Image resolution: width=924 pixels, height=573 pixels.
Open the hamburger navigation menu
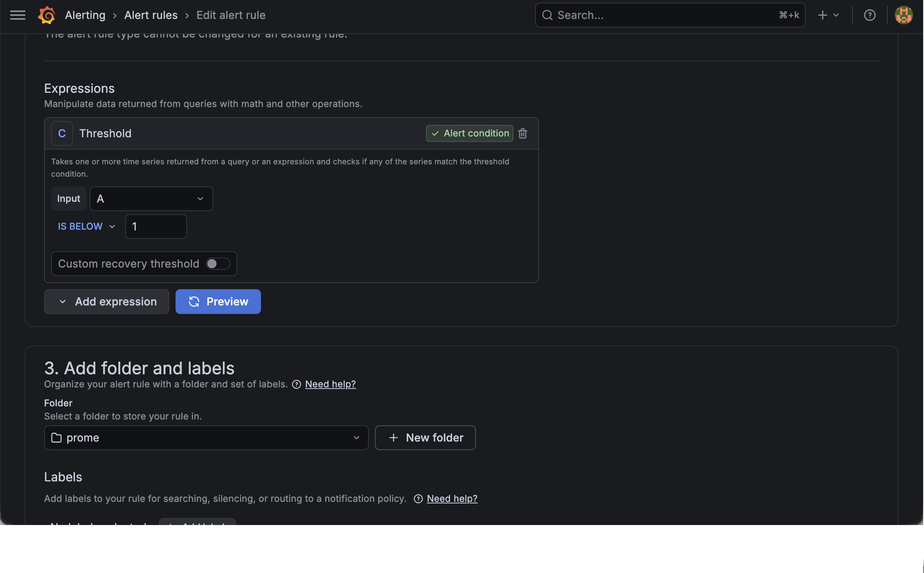click(18, 15)
